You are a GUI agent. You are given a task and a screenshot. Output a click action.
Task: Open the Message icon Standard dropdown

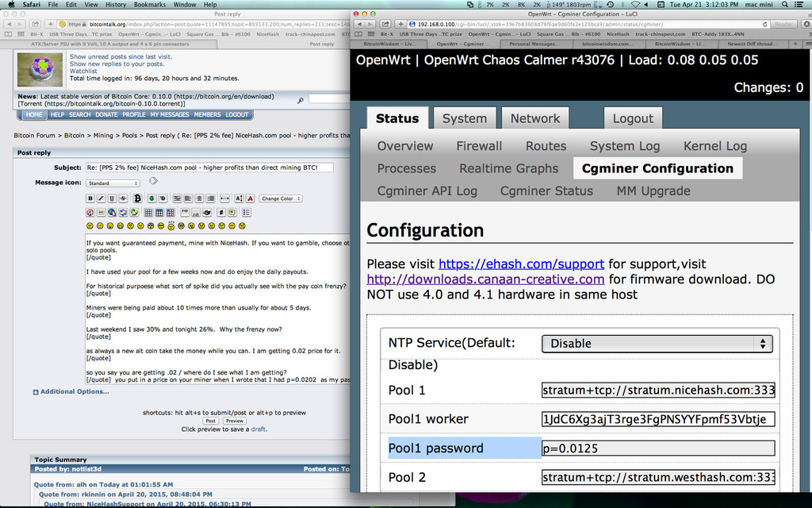click(x=113, y=183)
